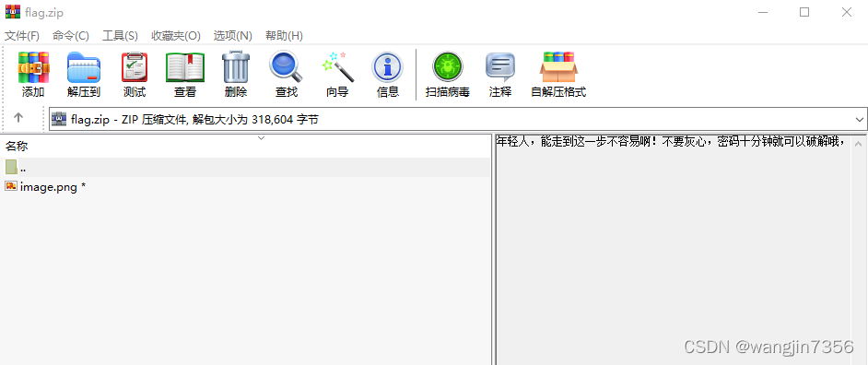Click WinRAR icon in title bar
Image resolution: width=868 pixels, height=365 pixels.
click(12, 12)
